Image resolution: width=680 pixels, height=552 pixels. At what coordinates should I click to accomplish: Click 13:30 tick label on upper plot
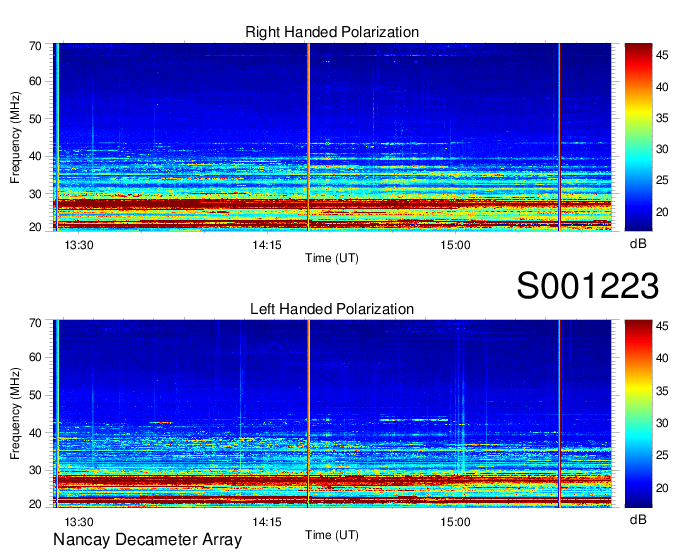click(78, 245)
